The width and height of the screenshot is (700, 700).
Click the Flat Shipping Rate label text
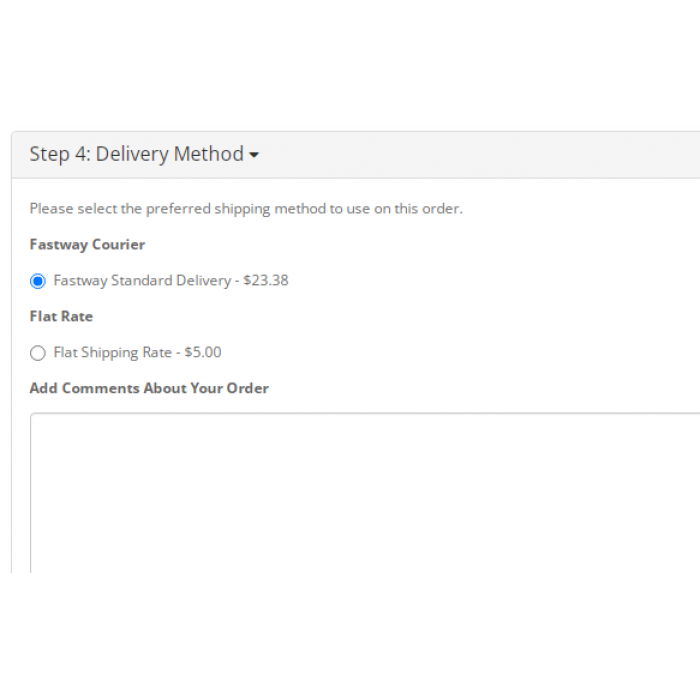[x=112, y=353]
